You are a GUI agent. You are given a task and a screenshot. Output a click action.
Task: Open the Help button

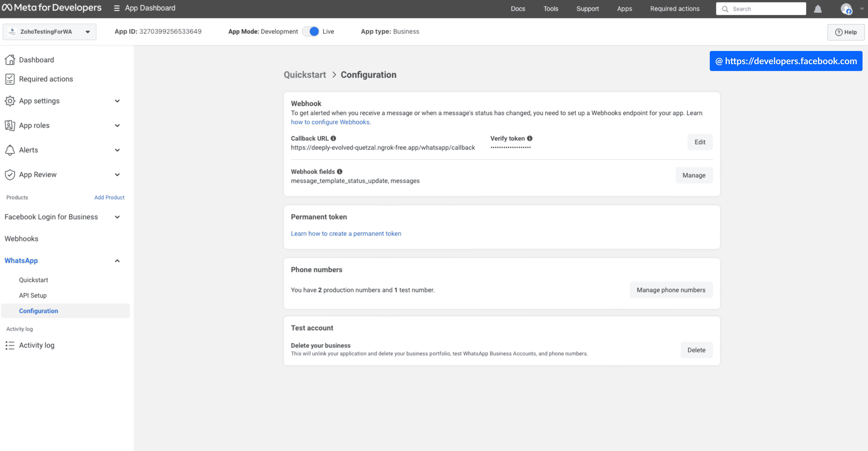tap(846, 32)
